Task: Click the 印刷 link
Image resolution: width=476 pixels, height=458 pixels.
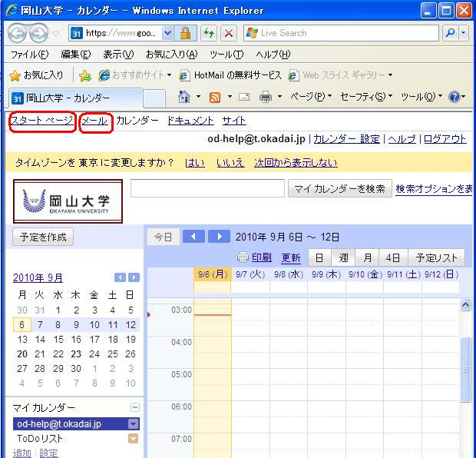Action: 261,257
